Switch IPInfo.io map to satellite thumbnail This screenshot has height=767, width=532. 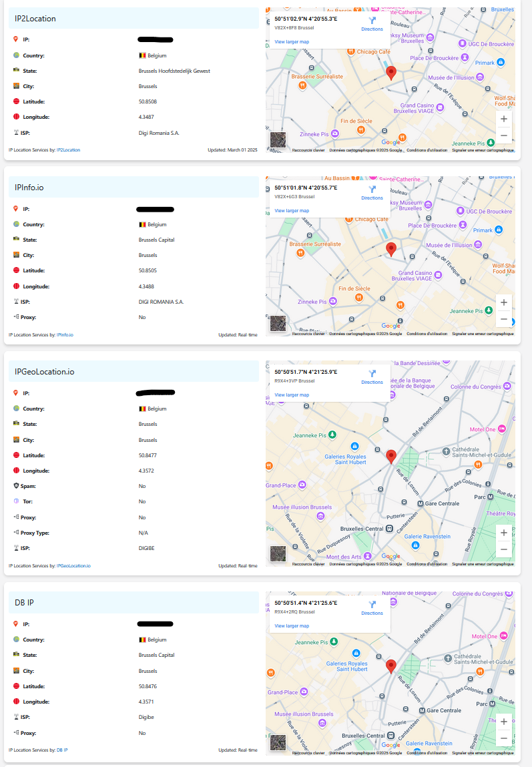(x=278, y=323)
